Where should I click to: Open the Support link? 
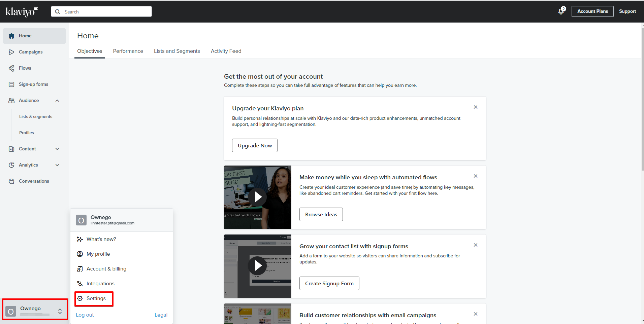point(627,11)
